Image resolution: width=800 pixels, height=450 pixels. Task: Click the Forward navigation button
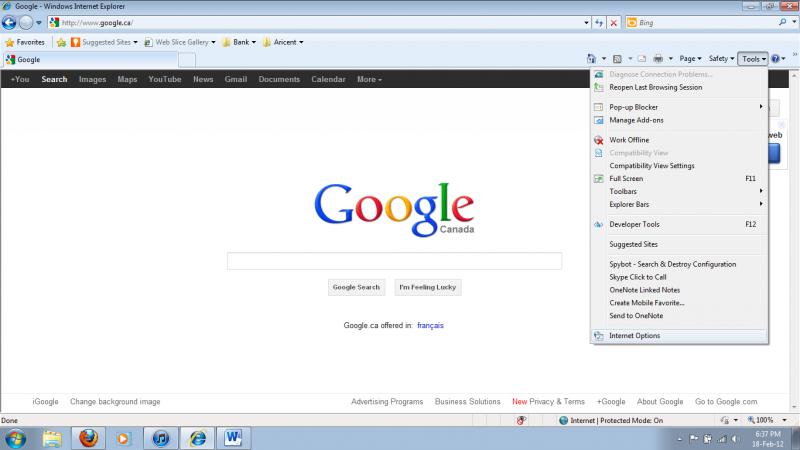pos(26,22)
